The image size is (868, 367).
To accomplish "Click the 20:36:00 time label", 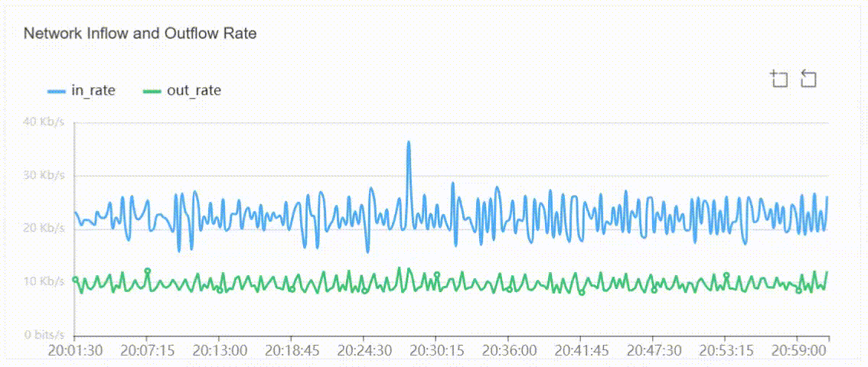I will (x=507, y=351).
